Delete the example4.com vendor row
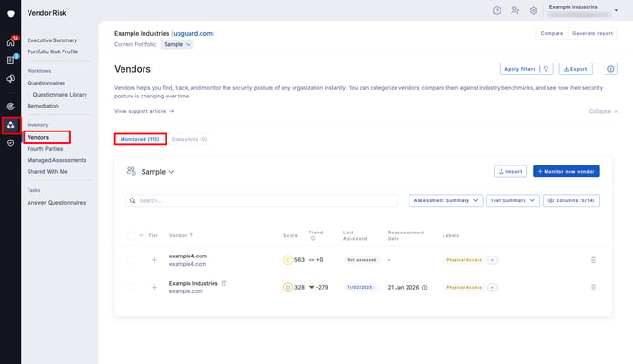Viewport: 633px width, 364px height. point(593,260)
